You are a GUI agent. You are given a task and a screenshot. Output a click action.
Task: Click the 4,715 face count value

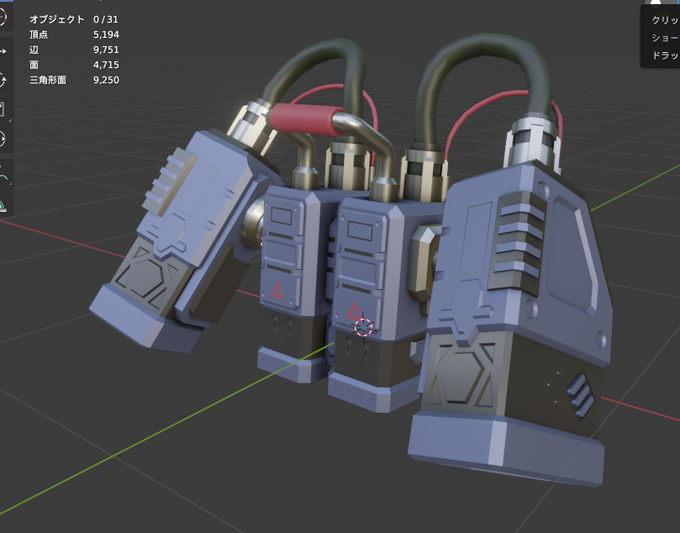click(106, 65)
